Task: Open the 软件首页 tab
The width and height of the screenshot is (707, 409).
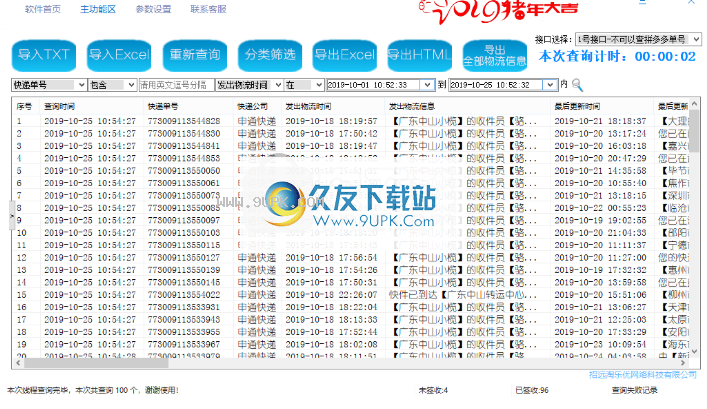Action: 43,9
